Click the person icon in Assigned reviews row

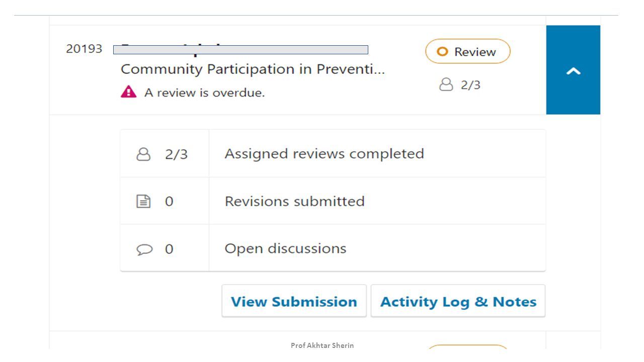[x=143, y=154]
